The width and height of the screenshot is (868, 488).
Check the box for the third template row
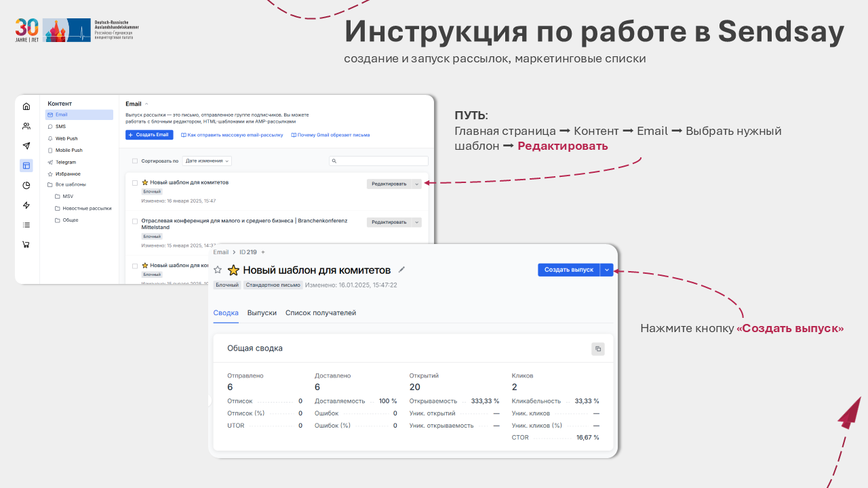tap(135, 266)
